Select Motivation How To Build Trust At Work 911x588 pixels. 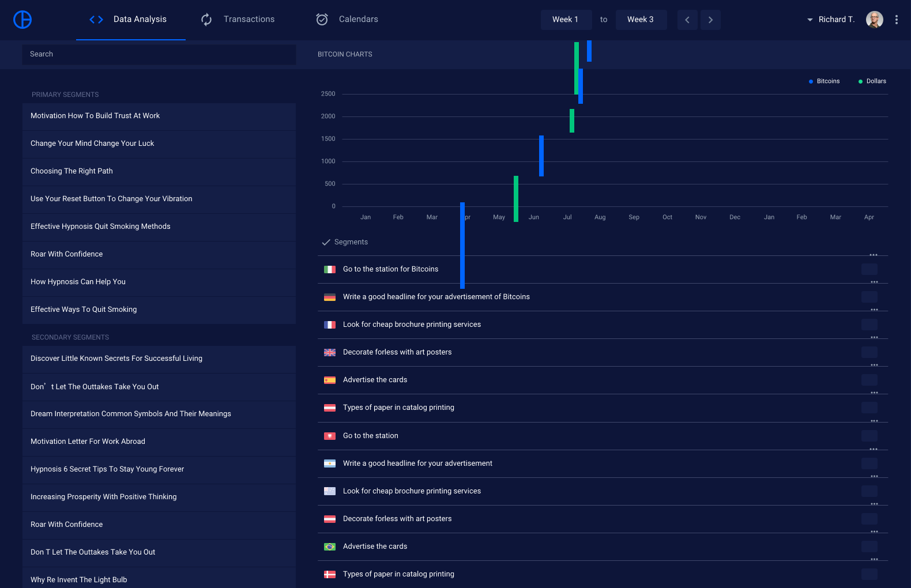(159, 116)
